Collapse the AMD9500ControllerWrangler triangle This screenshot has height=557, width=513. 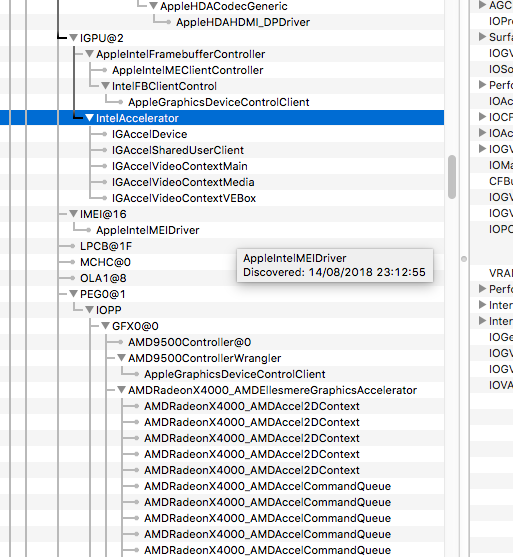click(x=122, y=357)
